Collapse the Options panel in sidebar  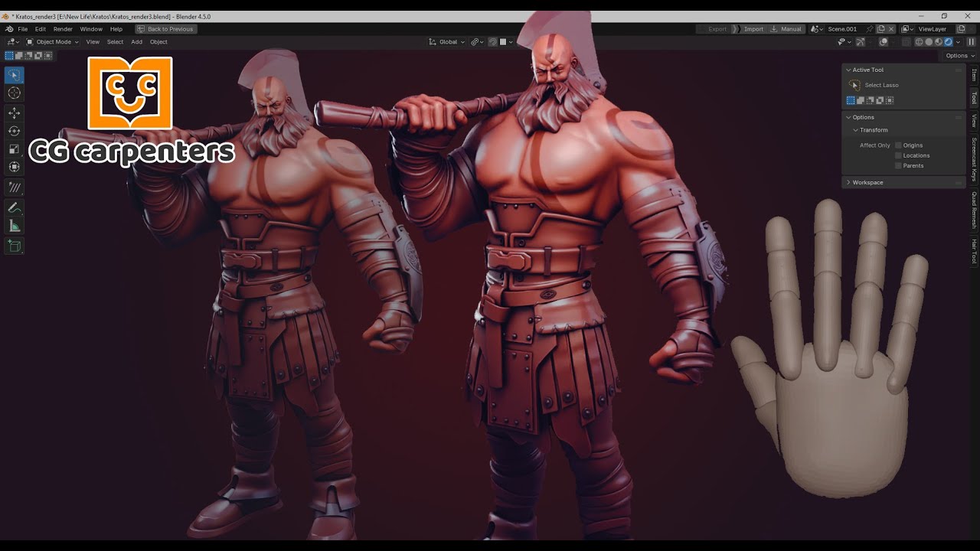(849, 117)
